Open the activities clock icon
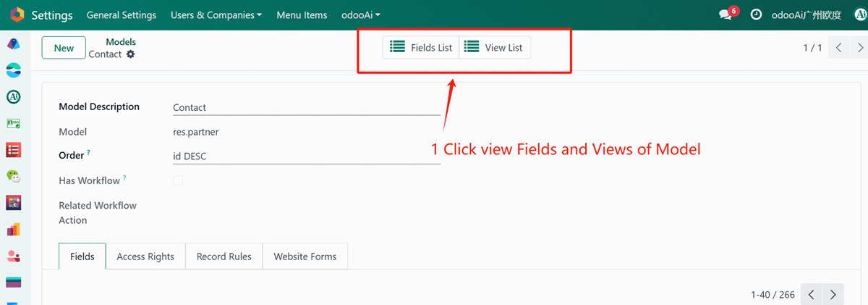This screenshot has width=868, height=305. click(x=756, y=14)
